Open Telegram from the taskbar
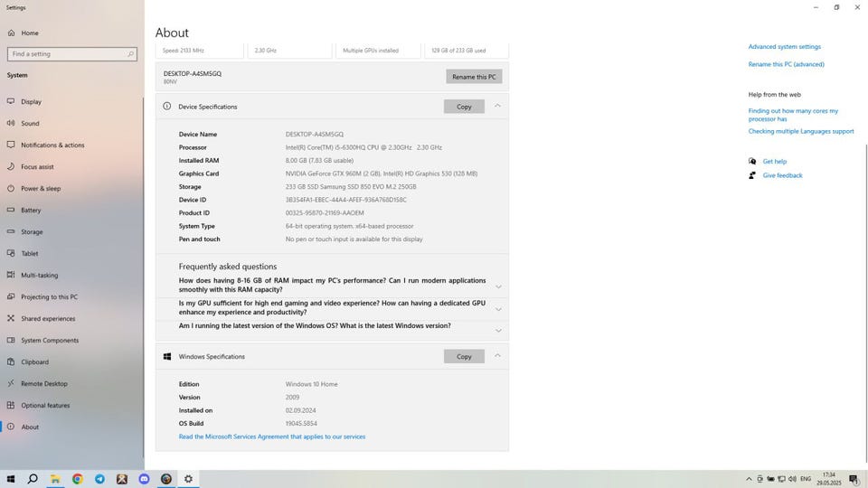The width and height of the screenshot is (868, 488). [x=99, y=479]
